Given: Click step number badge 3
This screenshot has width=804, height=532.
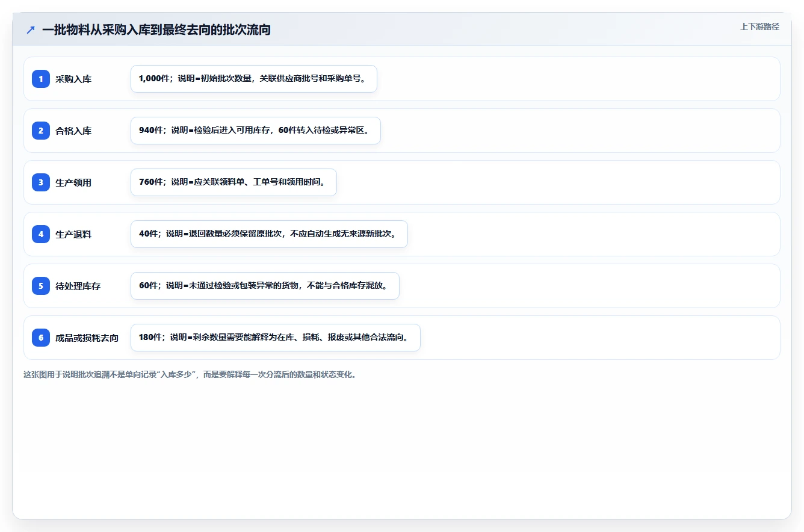Looking at the screenshot, I should click(x=41, y=182).
